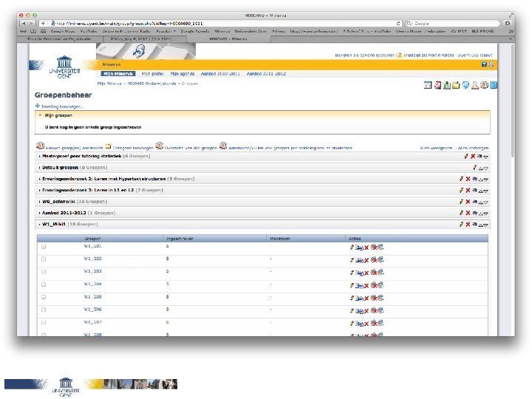Collapse the W1_Wiki1 category
Viewport: 532px width, 399px height.
click(40, 225)
